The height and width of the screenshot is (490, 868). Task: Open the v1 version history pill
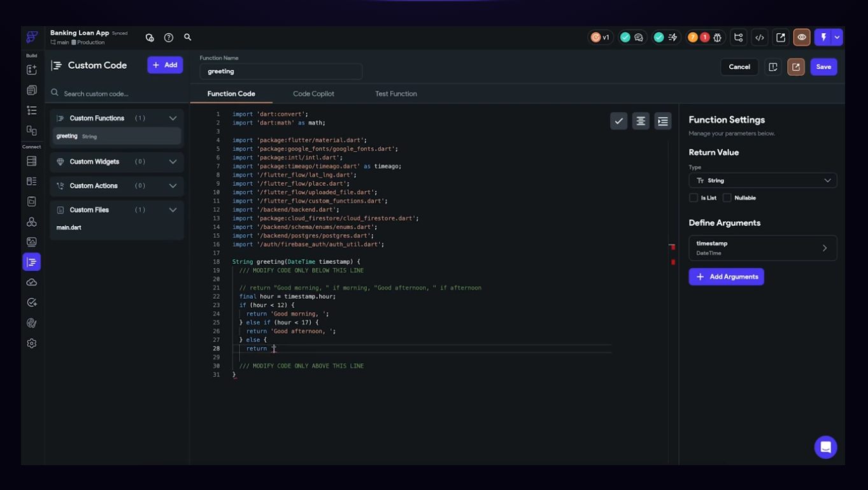point(600,38)
